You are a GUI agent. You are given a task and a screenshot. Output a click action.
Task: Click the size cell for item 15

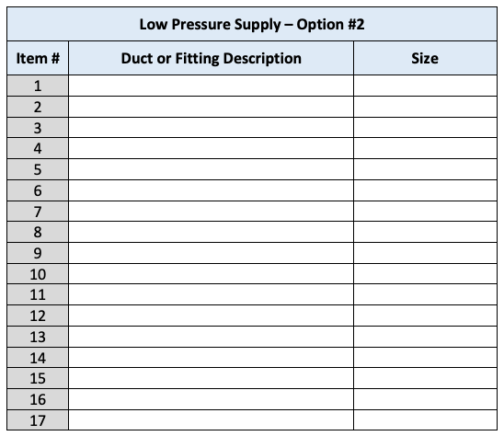[x=425, y=378]
